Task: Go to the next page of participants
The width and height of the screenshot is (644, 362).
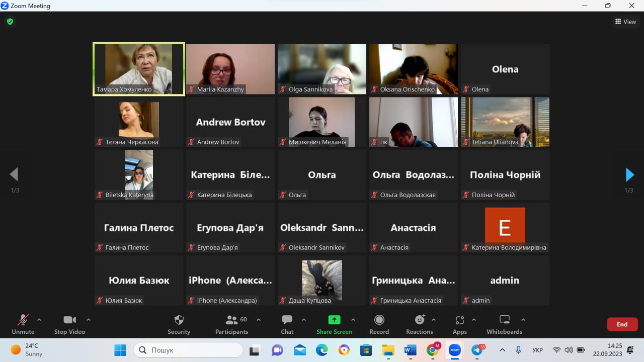Action: (629, 174)
